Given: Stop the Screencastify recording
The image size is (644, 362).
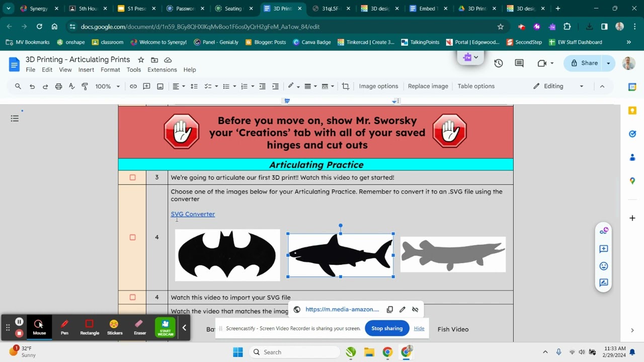Looking at the screenshot, I should (19, 333).
